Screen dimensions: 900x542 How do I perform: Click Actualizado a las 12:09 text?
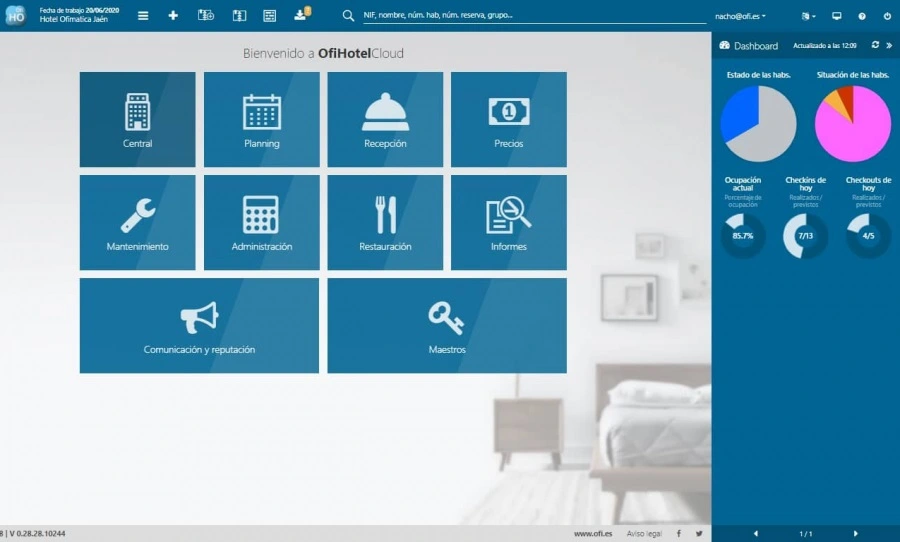825,45
